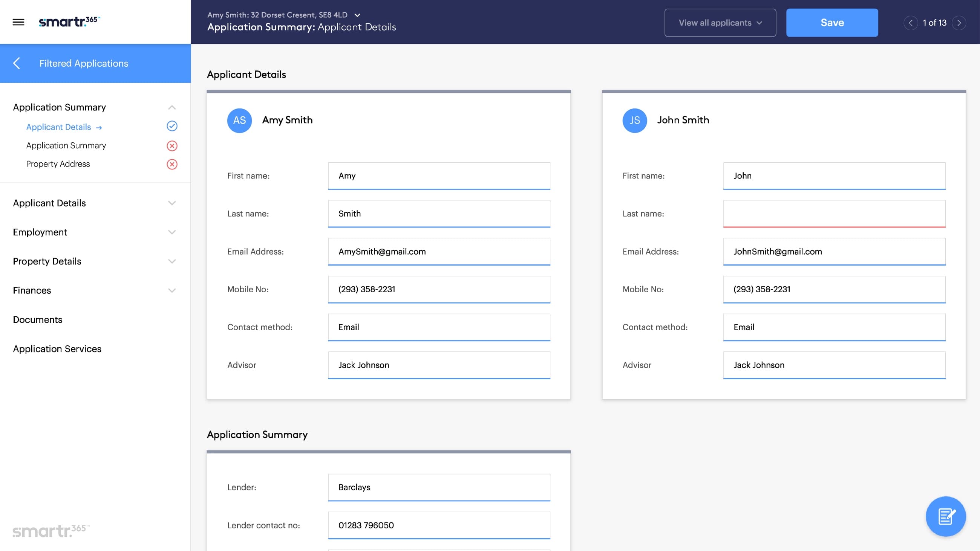The image size is (980, 551).
Task: Click the AS avatar for Amy Smith
Action: pyautogui.click(x=239, y=120)
